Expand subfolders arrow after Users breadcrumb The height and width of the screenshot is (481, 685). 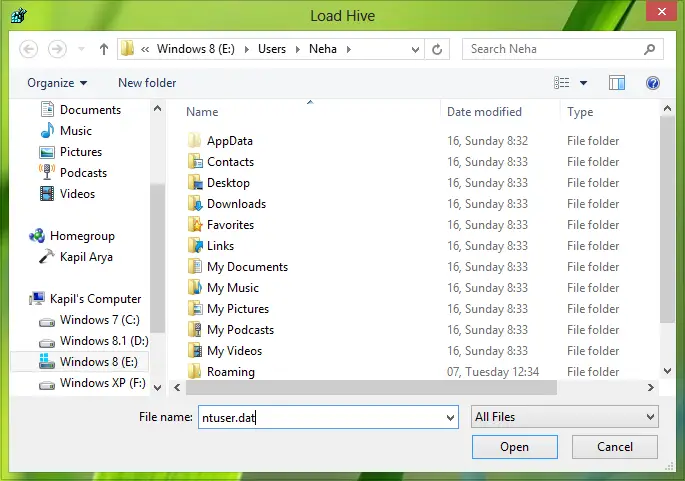[x=298, y=49]
